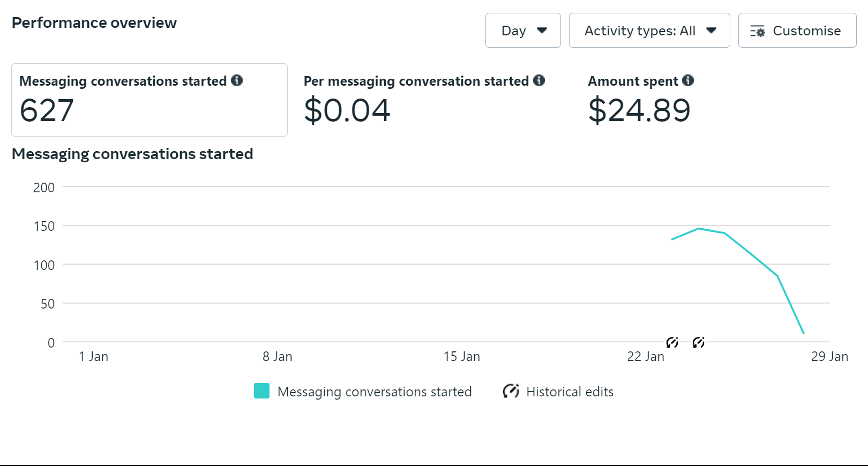868x466 pixels.
Task: Click the peak of the teal chart line
Action: click(x=698, y=229)
